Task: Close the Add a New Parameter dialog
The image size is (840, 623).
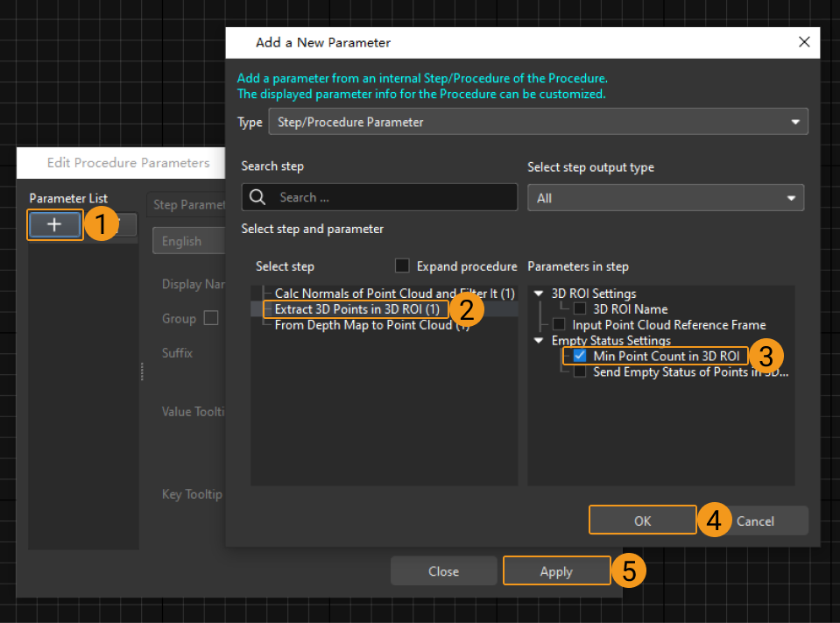Action: pos(804,42)
